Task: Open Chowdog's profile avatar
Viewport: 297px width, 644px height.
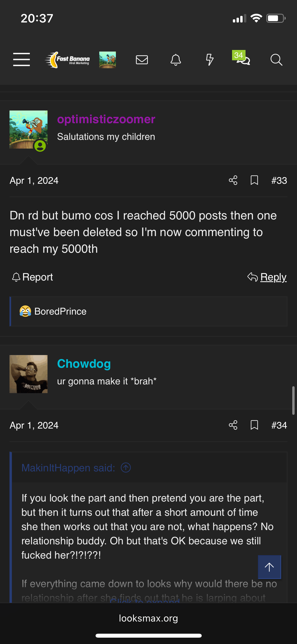Action: [29, 374]
